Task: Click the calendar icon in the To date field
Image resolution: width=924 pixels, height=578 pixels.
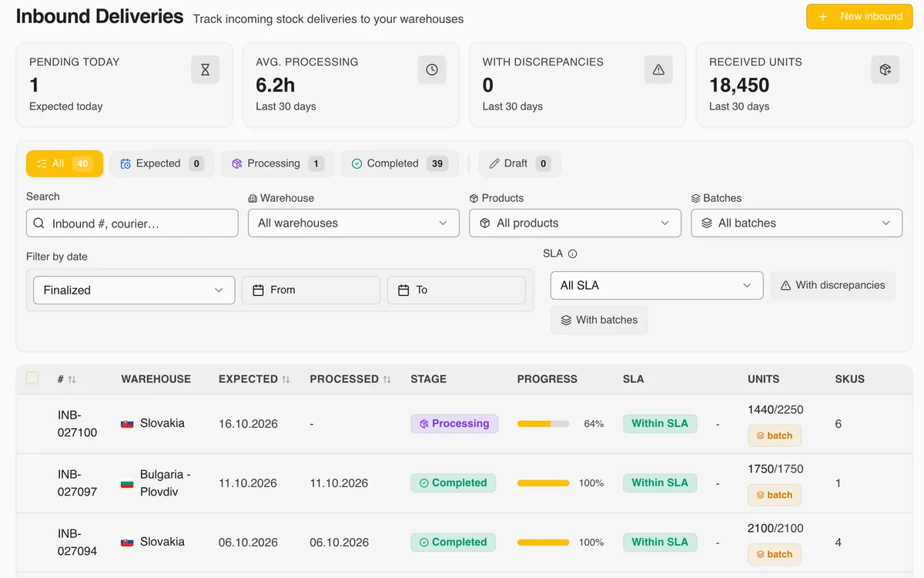Action: 403,290
